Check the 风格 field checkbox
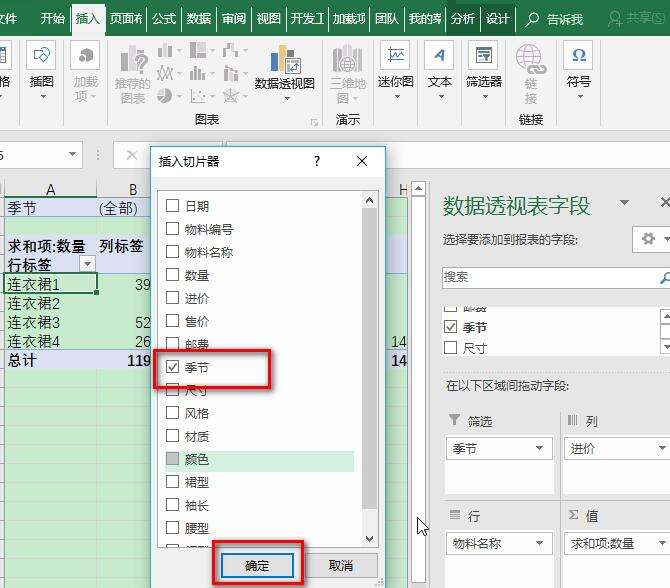 (x=172, y=413)
